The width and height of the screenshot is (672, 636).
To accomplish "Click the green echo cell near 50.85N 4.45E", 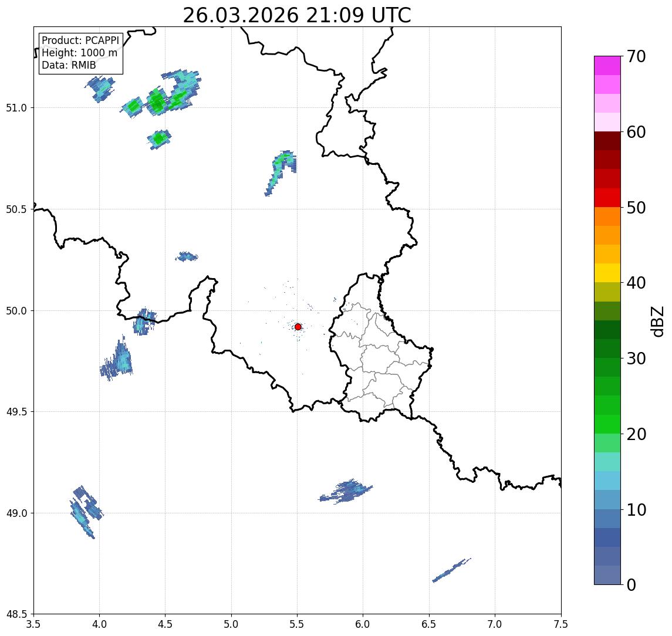I will coord(159,139).
